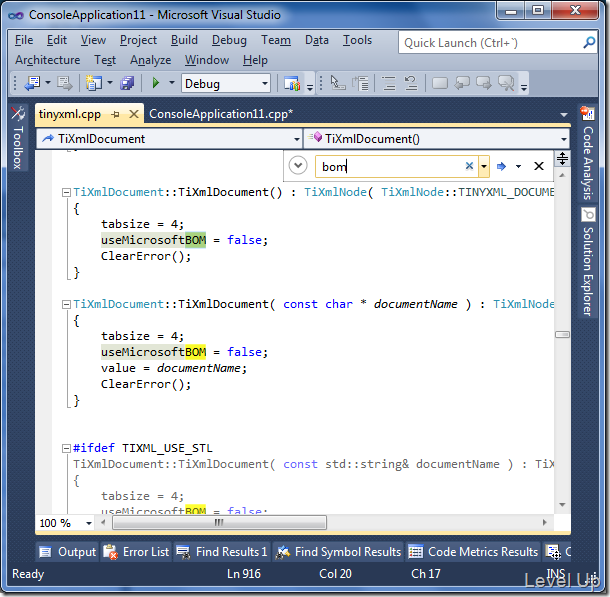
Task: Open the Start Debugging dropdown arrow
Action: pyautogui.click(x=172, y=83)
